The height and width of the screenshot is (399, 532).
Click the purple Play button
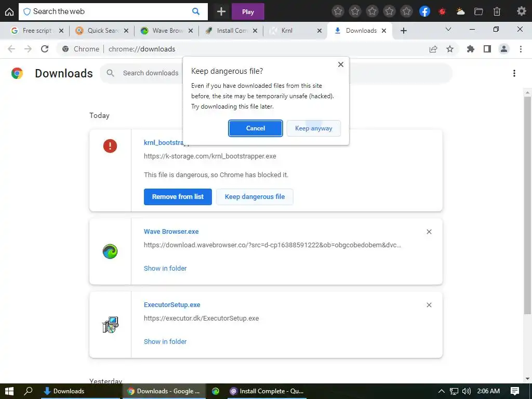click(248, 12)
